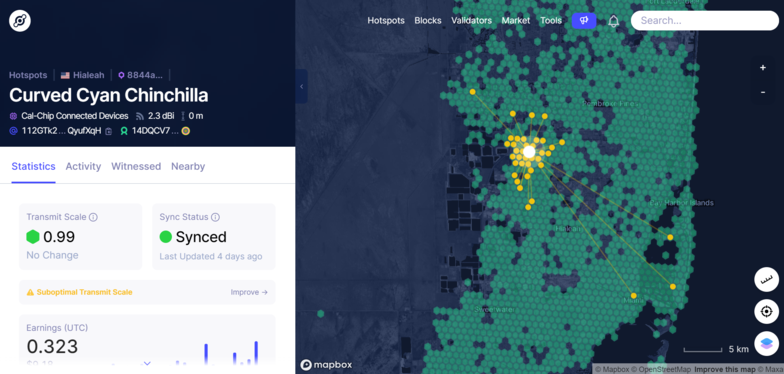784x374 pixels.
Task: Click the antenna gain signal icon
Action: pos(140,116)
